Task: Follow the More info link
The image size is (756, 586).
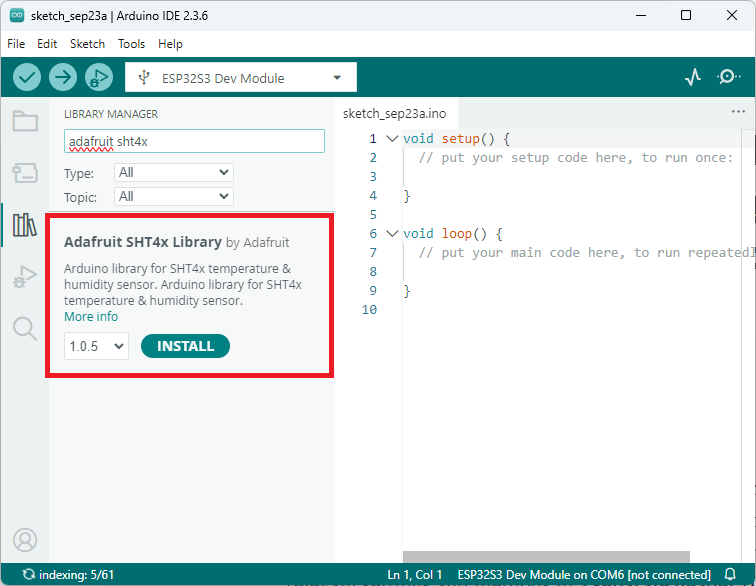Action: [91, 317]
